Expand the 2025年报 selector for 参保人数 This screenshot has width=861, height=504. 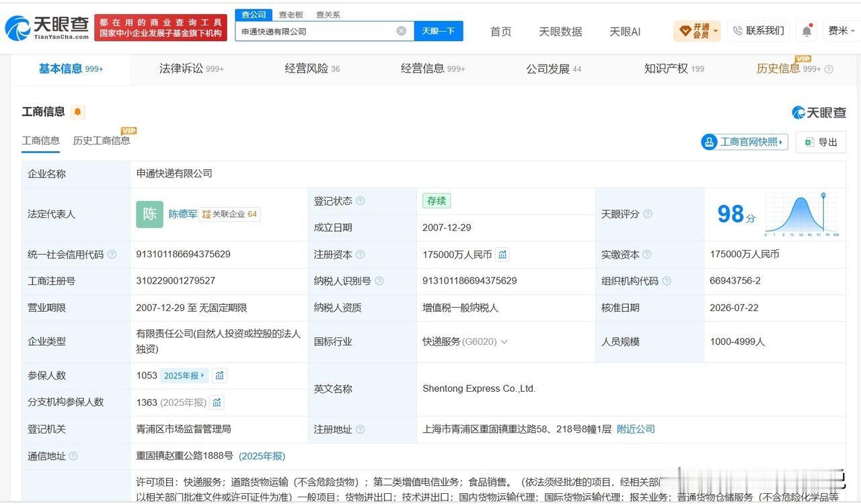pos(184,376)
